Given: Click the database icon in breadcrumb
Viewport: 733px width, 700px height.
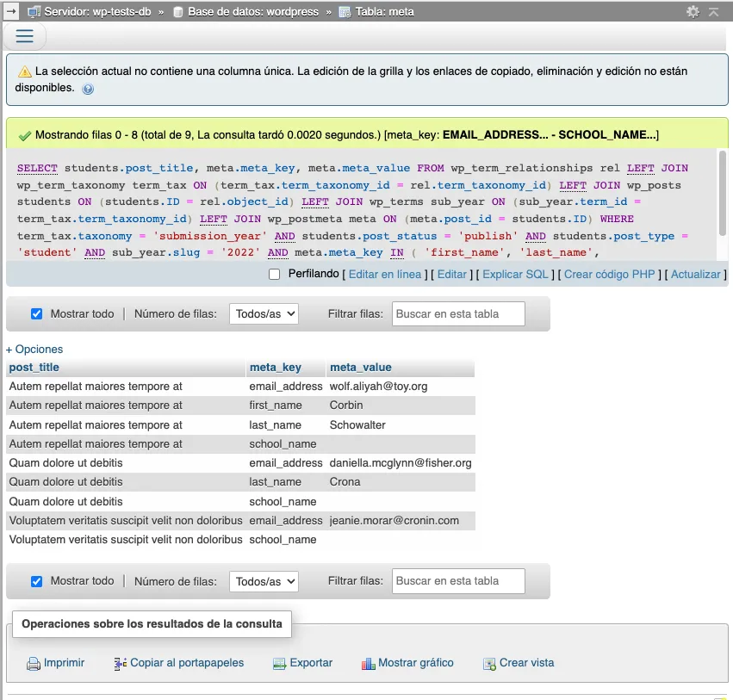Looking at the screenshot, I should pyautogui.click(x=178, y=12).
